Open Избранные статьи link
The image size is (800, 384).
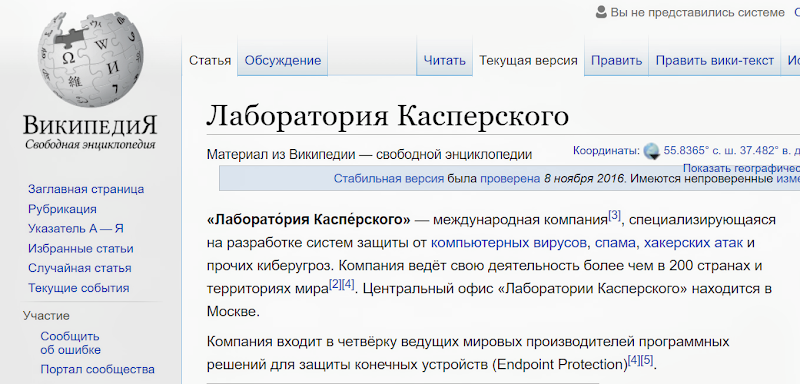[81, 248]
